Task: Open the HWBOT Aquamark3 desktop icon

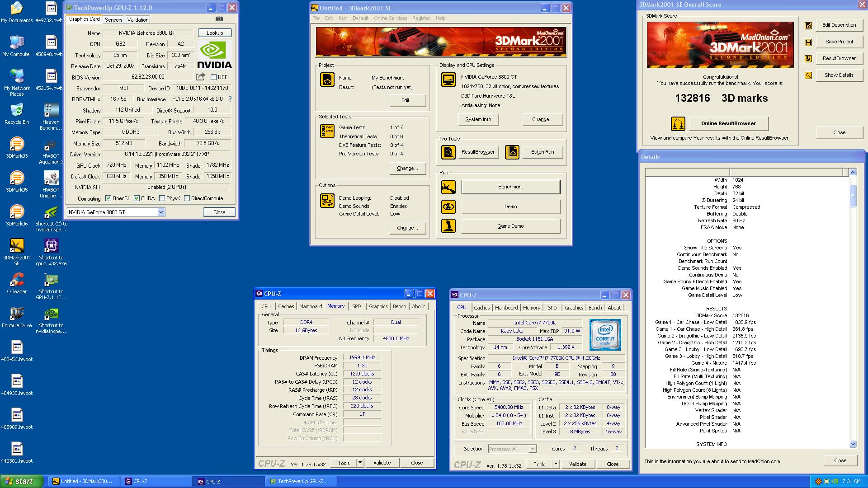Action: 51,150
